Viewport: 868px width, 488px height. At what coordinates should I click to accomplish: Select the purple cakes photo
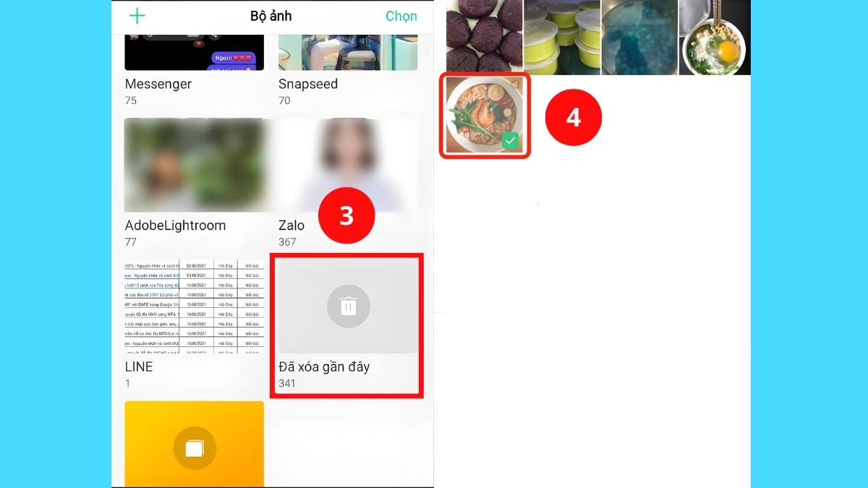click(483, 37)
